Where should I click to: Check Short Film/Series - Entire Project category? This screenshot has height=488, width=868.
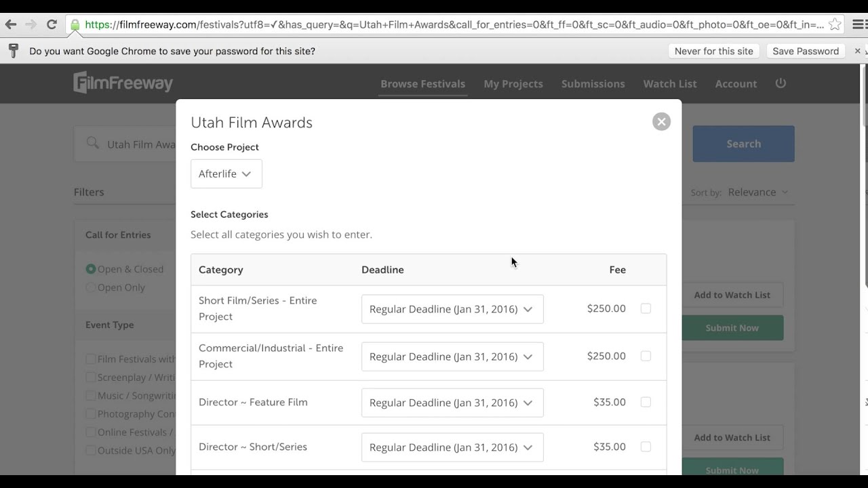[x=646, y=308]
